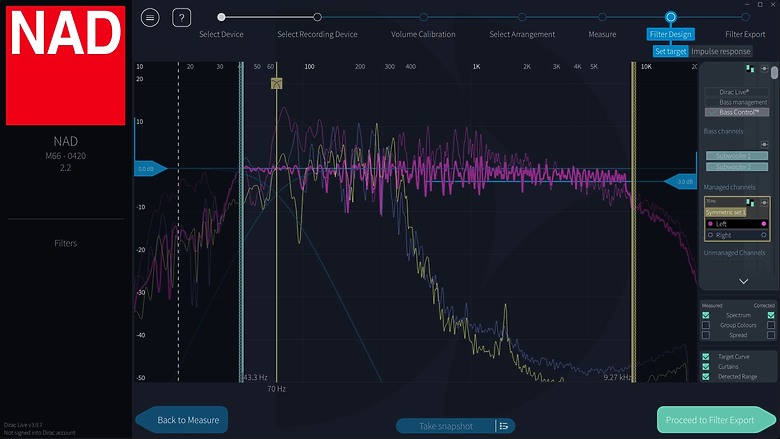Click Take snapshot button
Image resolution: width=780 pixels, height=439 pixels.
coord(446,426)
